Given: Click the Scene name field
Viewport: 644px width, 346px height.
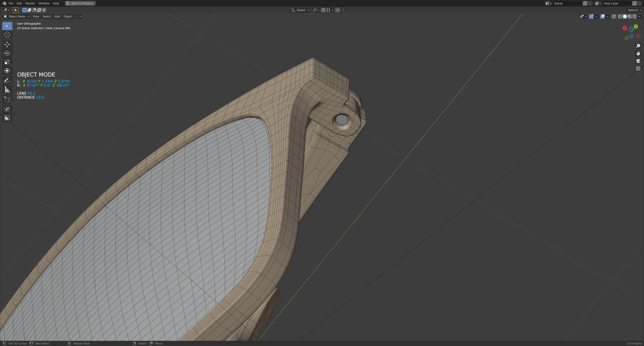Looking at the screenshot, I should coord(567,3).
